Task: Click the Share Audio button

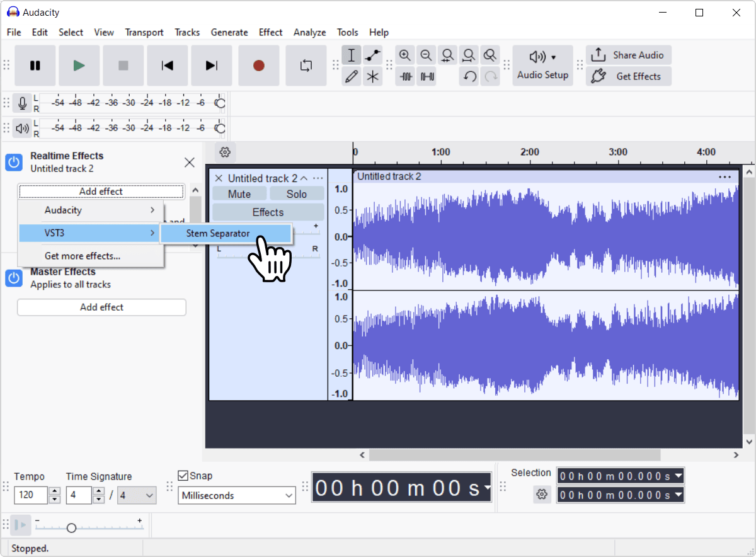Action: point(629,55)
